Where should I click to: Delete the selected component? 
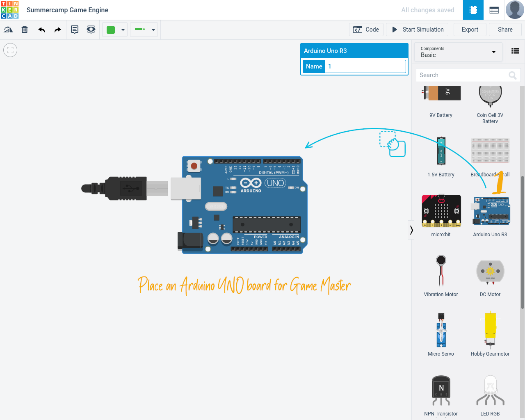pos(25,30)
